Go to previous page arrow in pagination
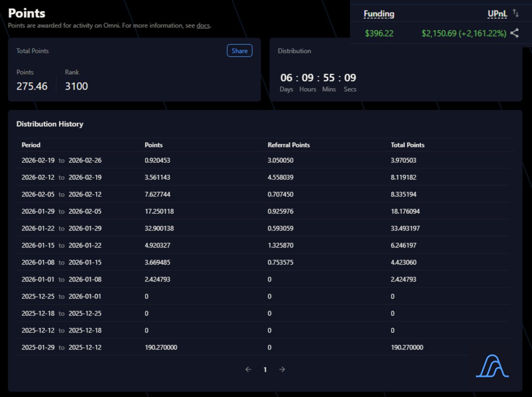The image size is (532, 397). [248, 369]
